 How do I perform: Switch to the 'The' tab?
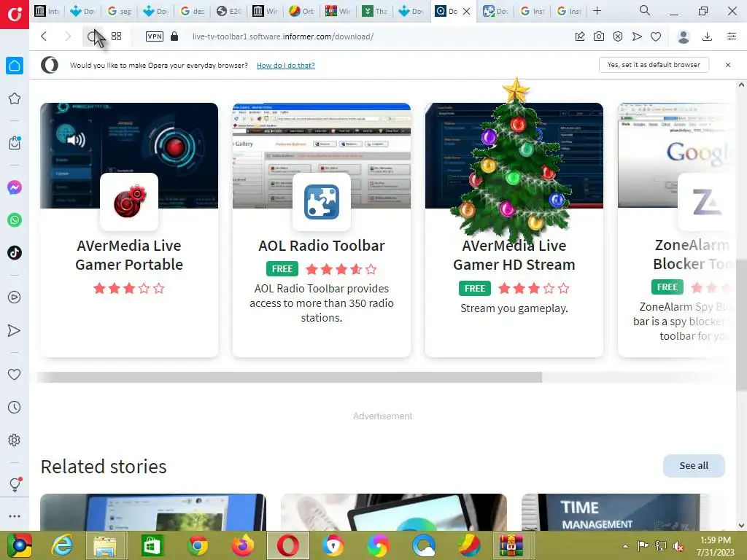tap(375, 11)
